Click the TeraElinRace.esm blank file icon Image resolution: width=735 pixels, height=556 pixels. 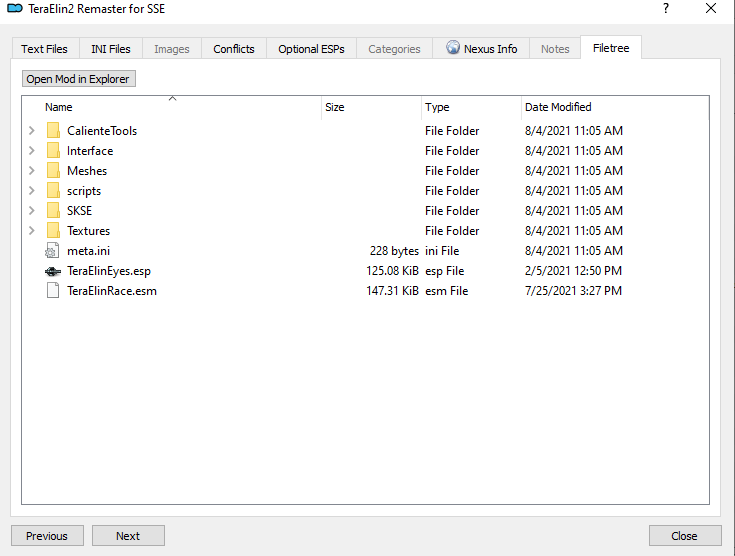click(x=53, y=291)
